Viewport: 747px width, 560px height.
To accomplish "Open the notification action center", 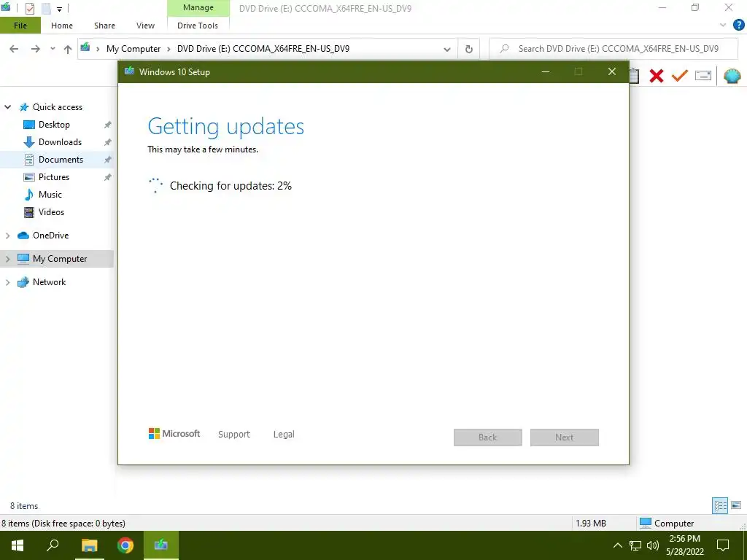I will pyautogui.click(x=723, y=545).
